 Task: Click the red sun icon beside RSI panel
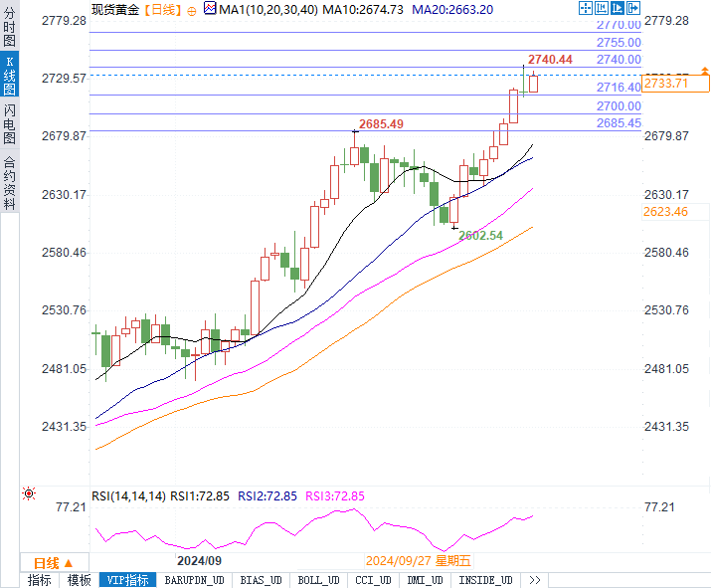click(x=29, y=493)
